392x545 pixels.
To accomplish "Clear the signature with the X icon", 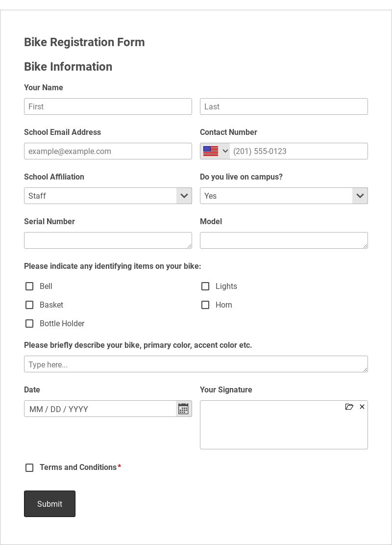I will click(x=362, y=407).
